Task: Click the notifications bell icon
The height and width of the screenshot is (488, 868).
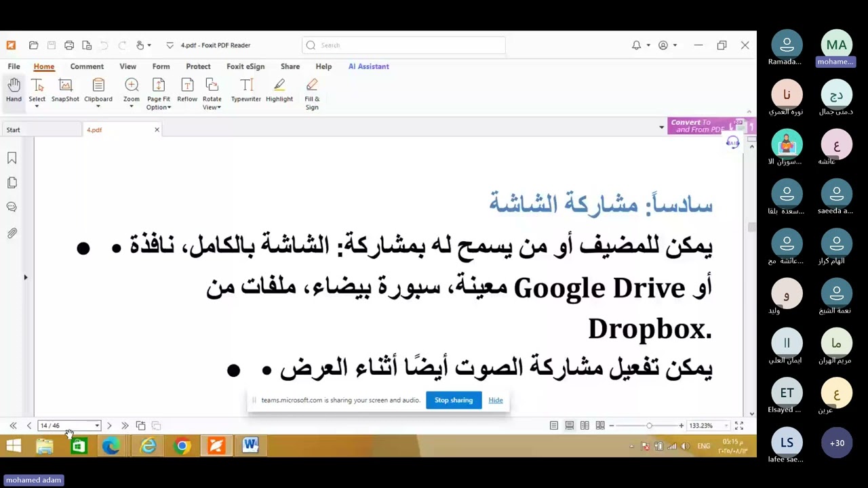Action: pos(636,45)
